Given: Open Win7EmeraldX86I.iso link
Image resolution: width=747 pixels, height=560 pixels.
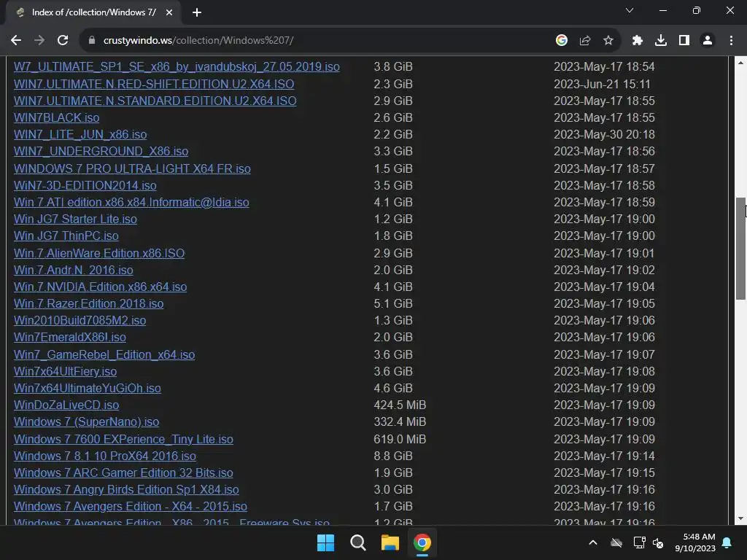Looking at the screenshot, I should [x=70, y=337].
